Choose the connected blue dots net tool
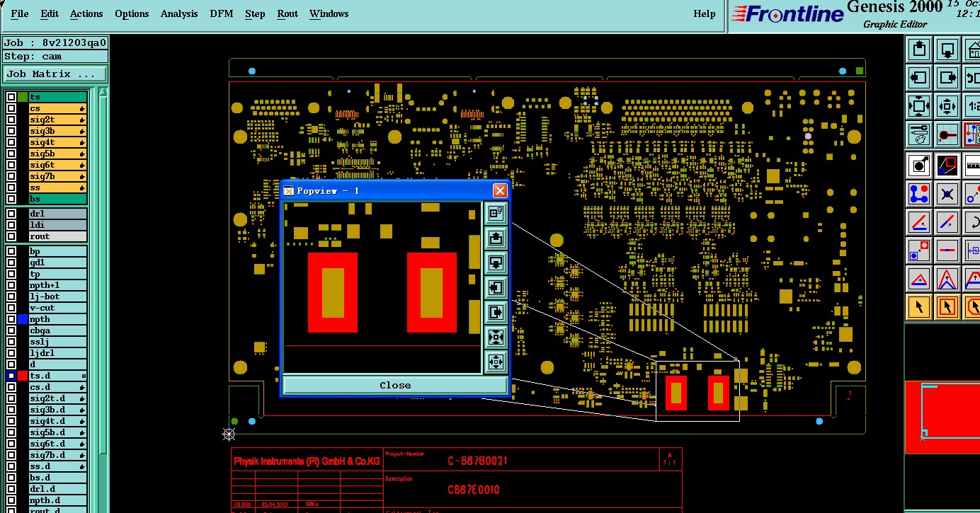The width and height of the screenshot is (980, 513). tap(919, 193)
